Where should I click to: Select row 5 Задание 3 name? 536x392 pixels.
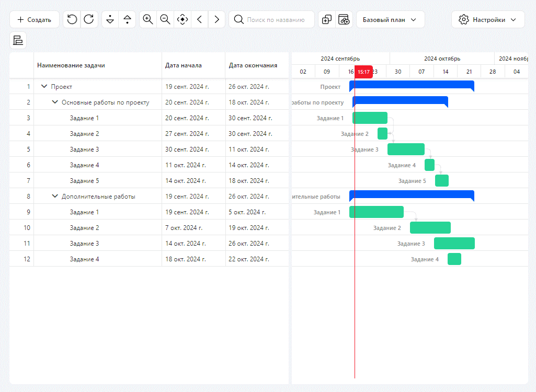coord(84,149)
